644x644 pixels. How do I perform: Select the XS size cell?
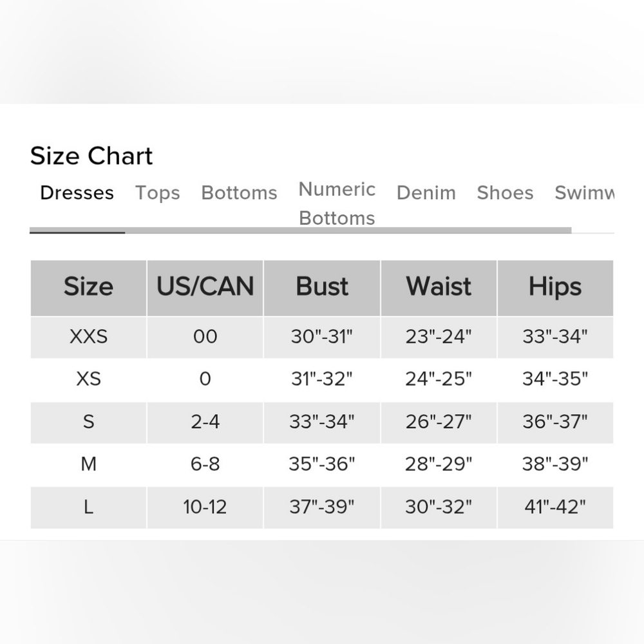tap(88, 379)
